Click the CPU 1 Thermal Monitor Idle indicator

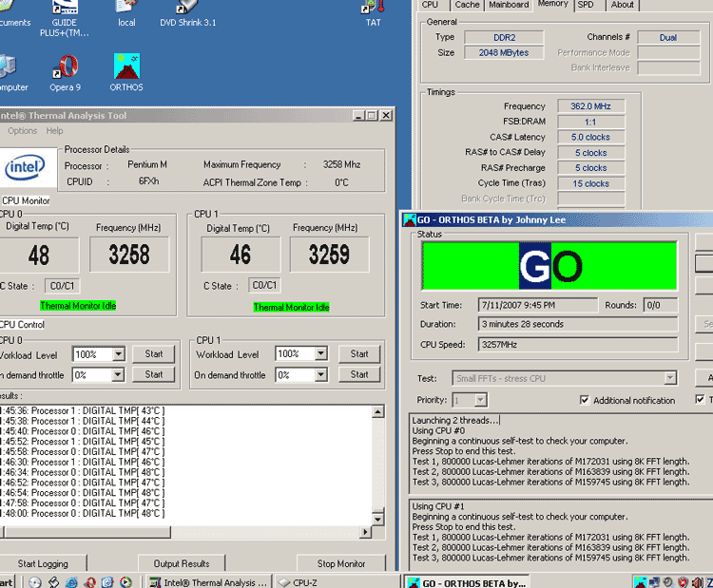pos(292,308)
